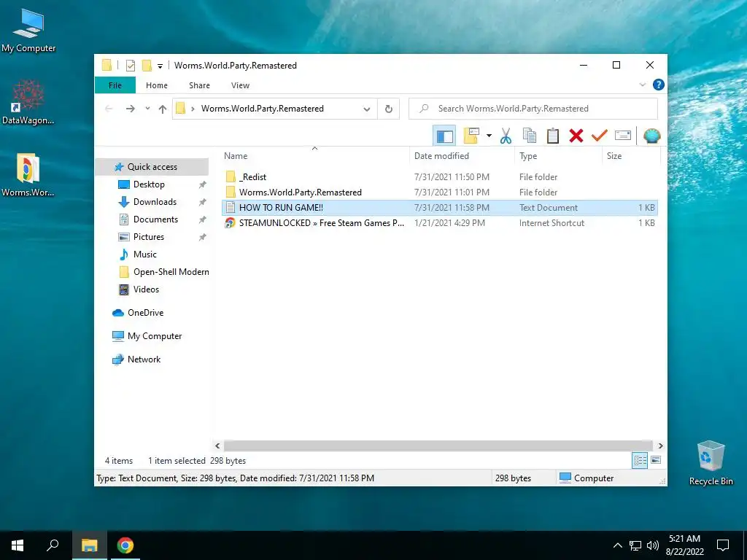Open Desktop in the navigation pane

click(149, 184)
